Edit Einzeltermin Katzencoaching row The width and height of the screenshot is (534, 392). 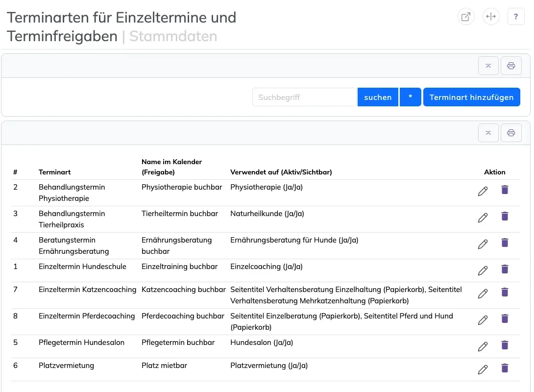(x=483, y=294)
